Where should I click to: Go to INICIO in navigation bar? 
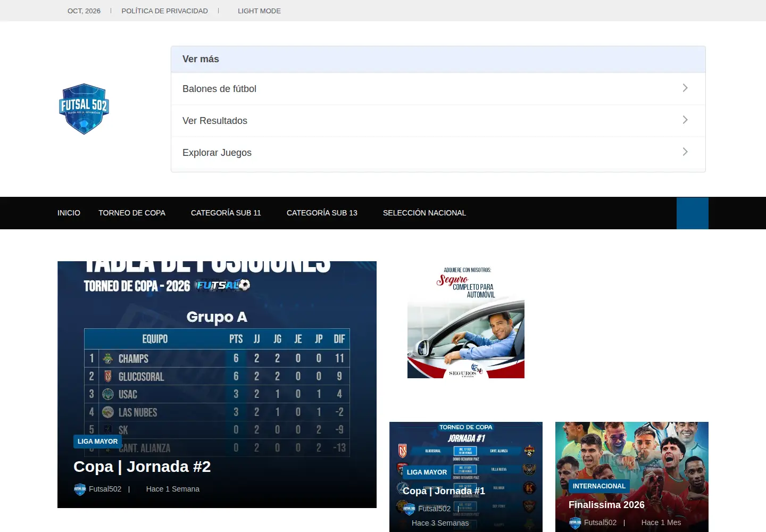[x=69, y=213]
